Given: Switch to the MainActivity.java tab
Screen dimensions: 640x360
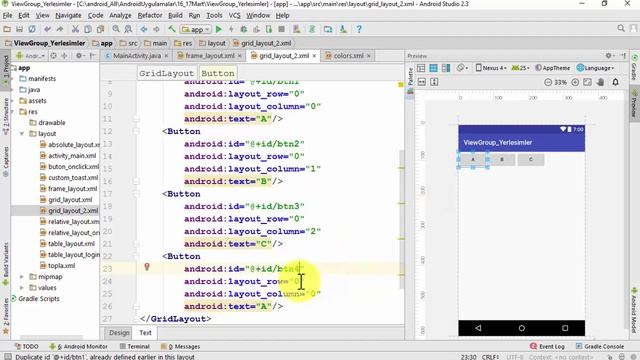Looking at the screenshot, I should point(136,56).
